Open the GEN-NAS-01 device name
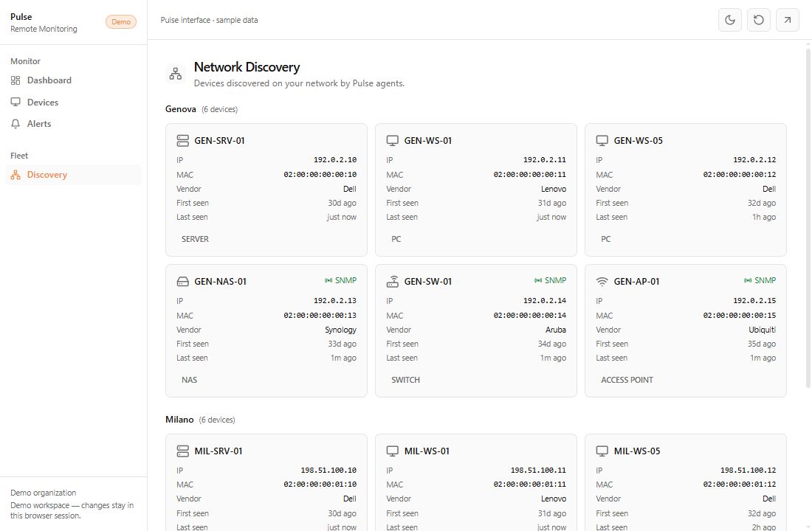Image resolution: width=812 pixels, height=531 pixels. (220, 282)
